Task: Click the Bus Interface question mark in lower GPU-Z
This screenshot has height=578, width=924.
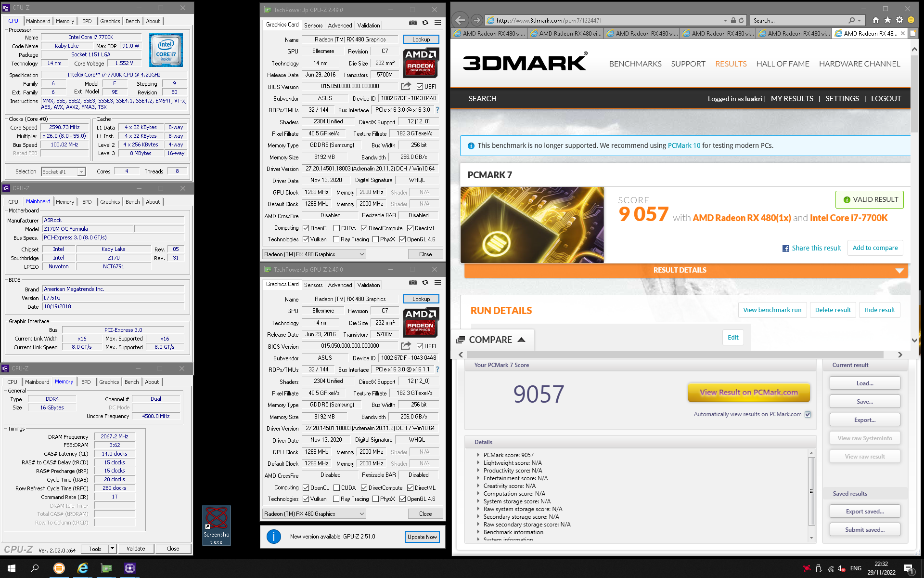Action: [x=437, y=369]
